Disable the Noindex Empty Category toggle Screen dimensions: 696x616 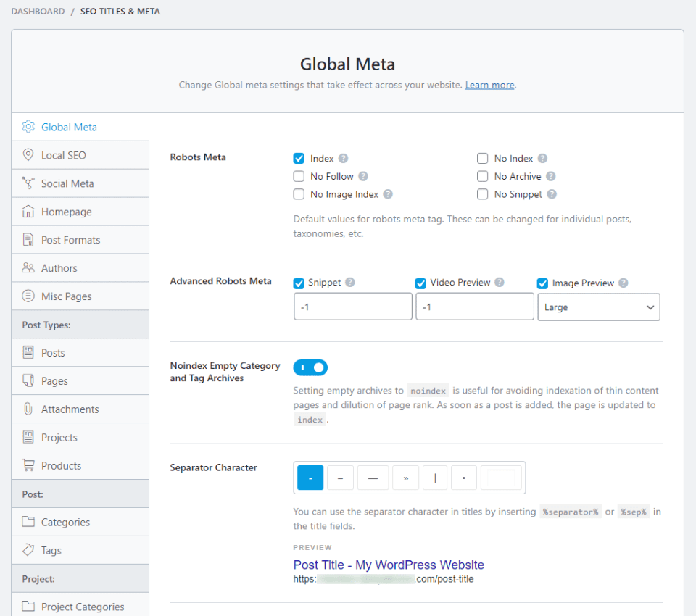(310, 367)
